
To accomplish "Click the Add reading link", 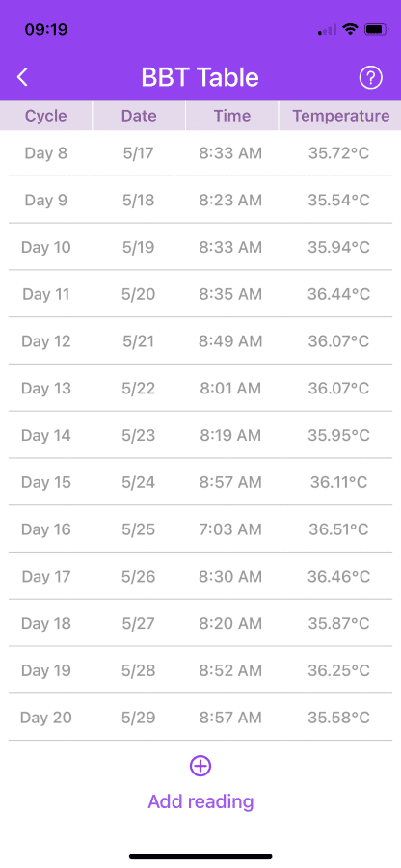I will (200, 801).
